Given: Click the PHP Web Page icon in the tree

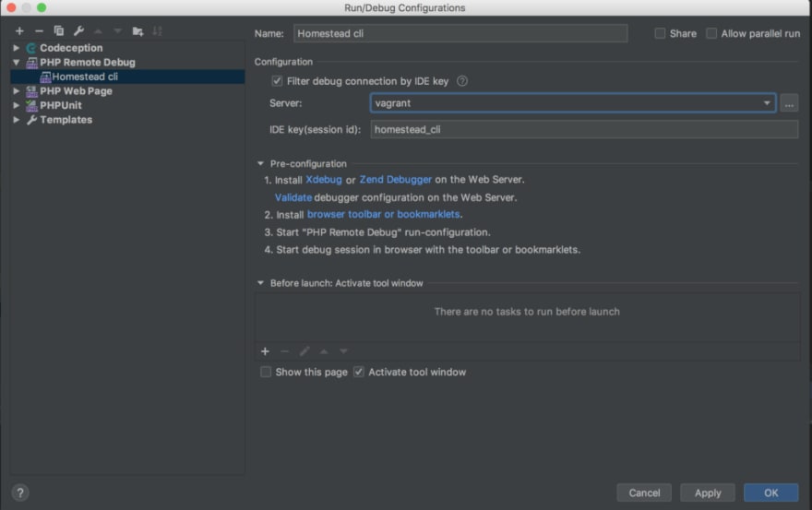Looking at the screenshot, I should click(x=31, y=91).
